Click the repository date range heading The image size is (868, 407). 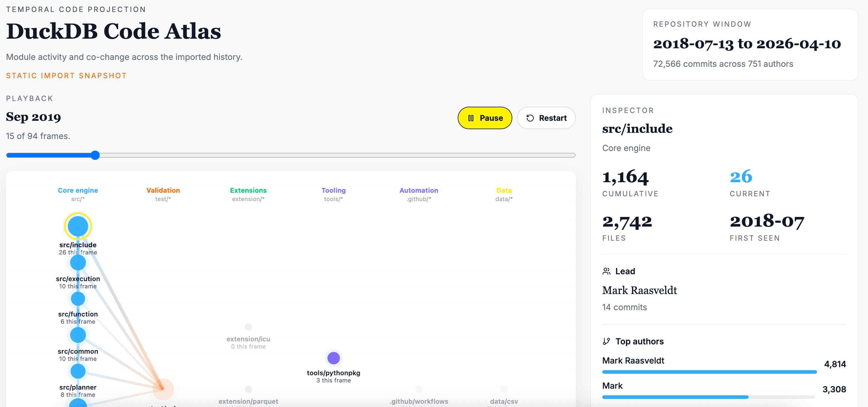point(747,44)
